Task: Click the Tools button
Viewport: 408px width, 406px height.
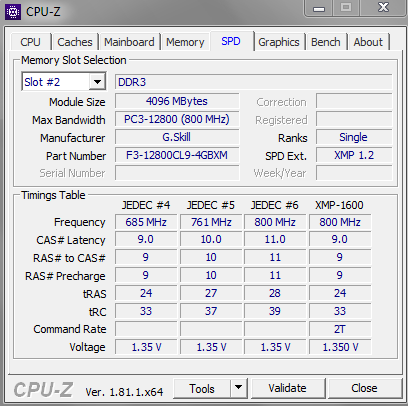Action: [202, 388]
